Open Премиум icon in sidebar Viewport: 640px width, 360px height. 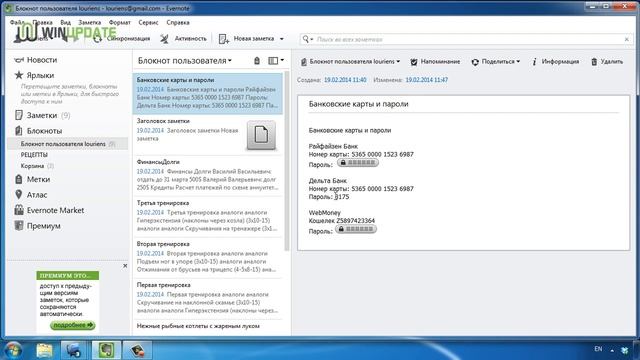[x=19, y=226]
